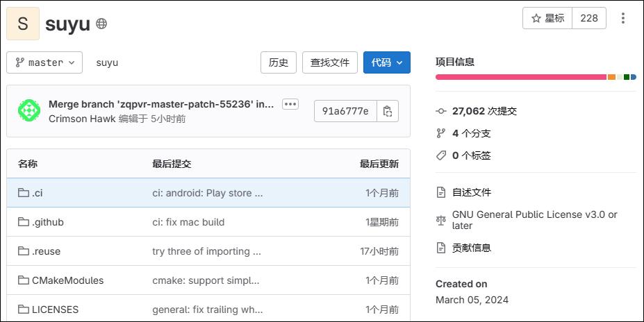The height and width of the screenshot is (322, 644).
Task: Copy the commit SHA with clipboard icon
Action: [x=388, y=111]
